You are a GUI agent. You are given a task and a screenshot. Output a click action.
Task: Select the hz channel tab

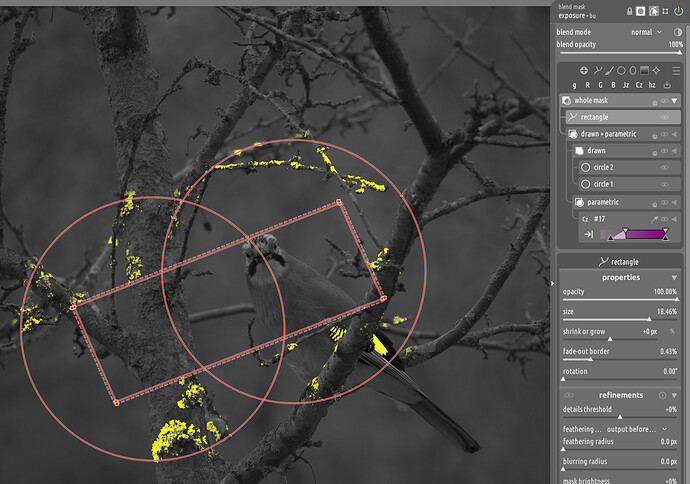pos(652,85)
